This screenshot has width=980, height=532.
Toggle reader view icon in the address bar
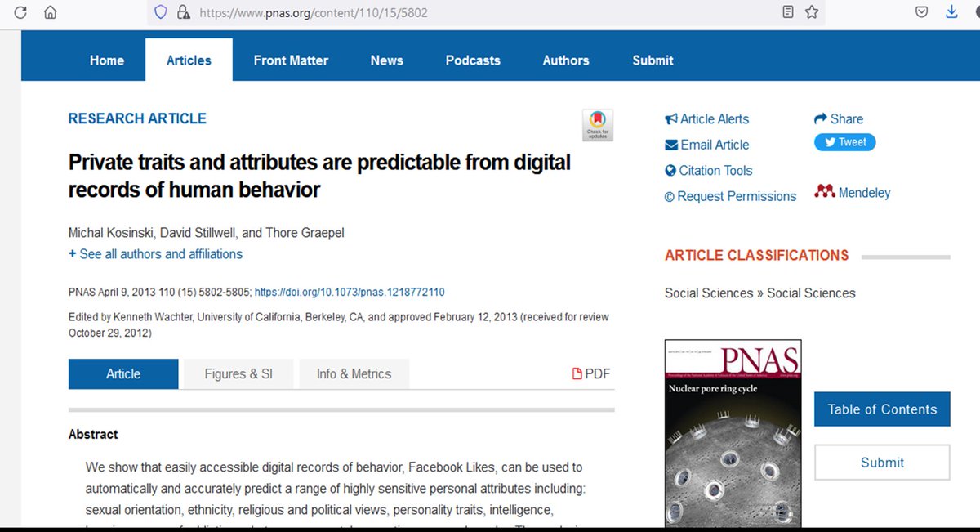tap(787, 12)
